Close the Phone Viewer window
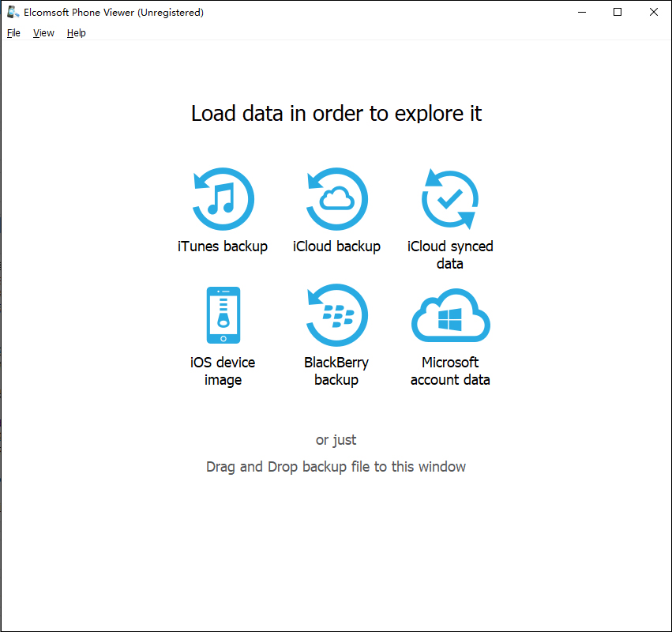This screenshot has width=672, height=632. coord(654,12)
